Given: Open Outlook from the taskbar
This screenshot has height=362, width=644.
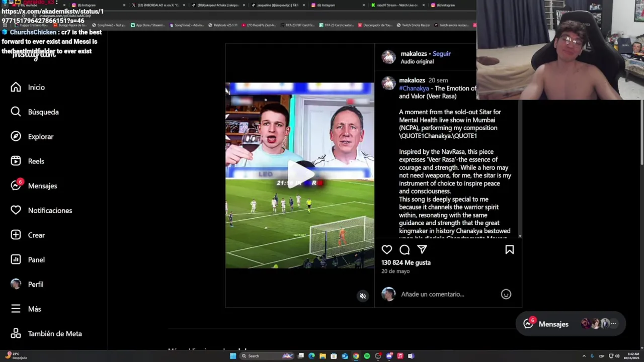Looking at the screenshot, I should pos(345,356).
